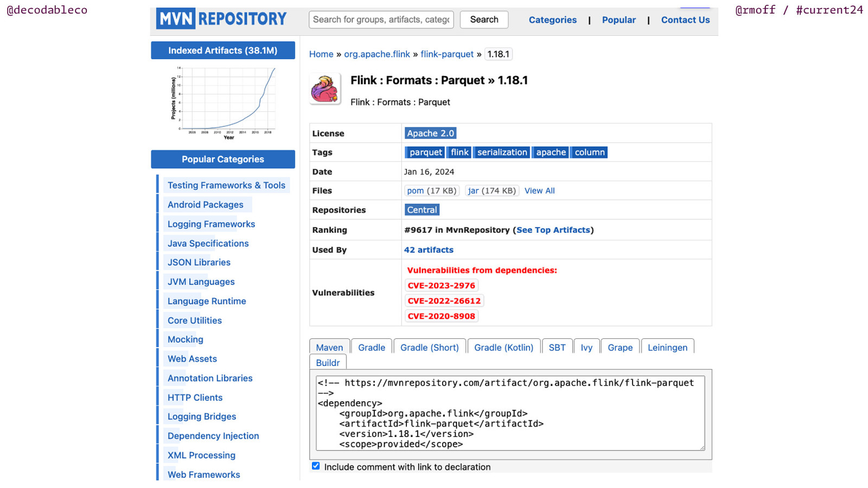The height and width of the screenshot is (488, 868).
Task: Switch to the Grape tab
Action: (x=620, y=347)
